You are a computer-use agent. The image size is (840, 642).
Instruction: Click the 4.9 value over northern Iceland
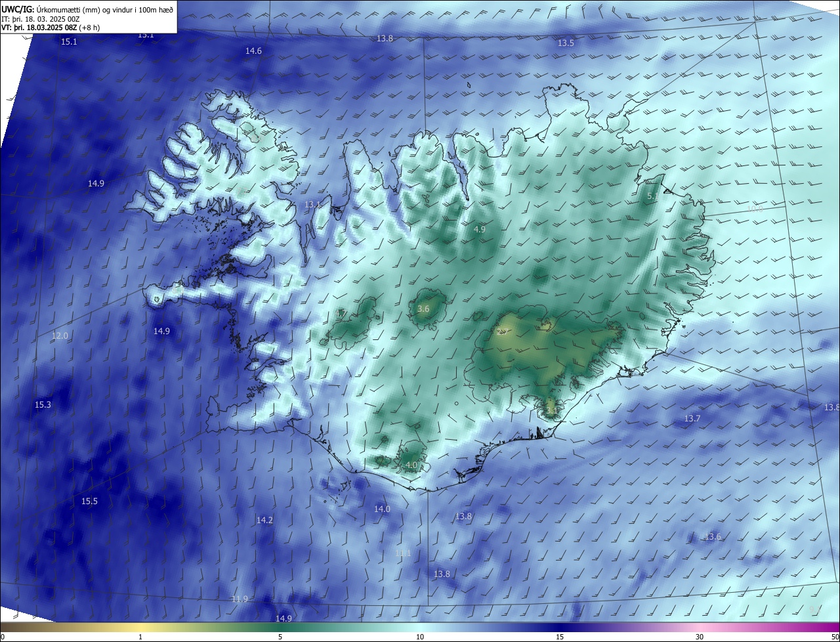pos(479,230)
